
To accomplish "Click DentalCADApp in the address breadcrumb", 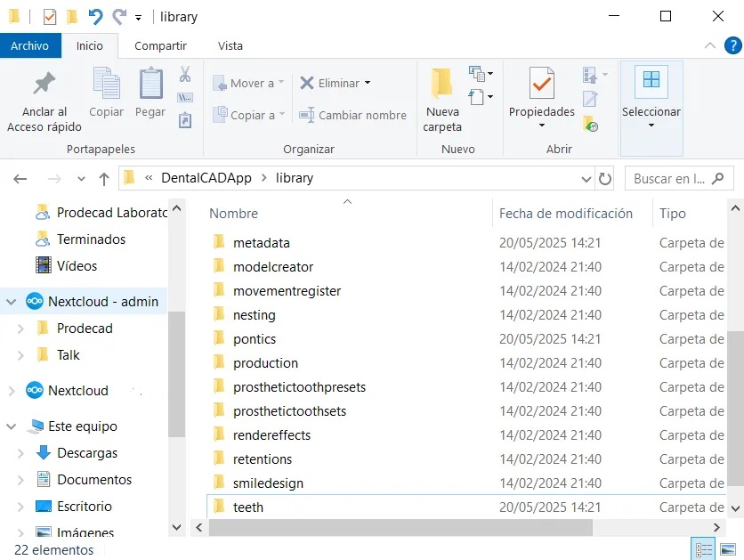I will (x=205, y=178).
